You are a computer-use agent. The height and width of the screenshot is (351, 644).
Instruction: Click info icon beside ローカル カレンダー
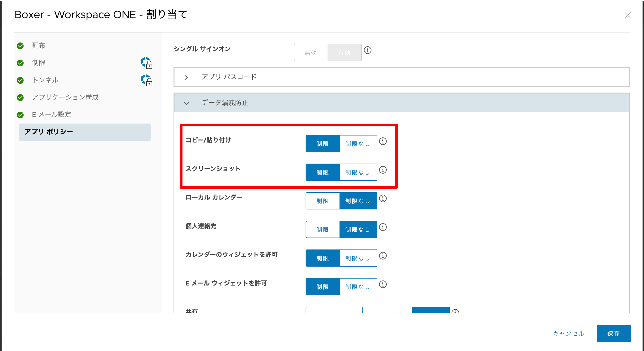point(383,199)
